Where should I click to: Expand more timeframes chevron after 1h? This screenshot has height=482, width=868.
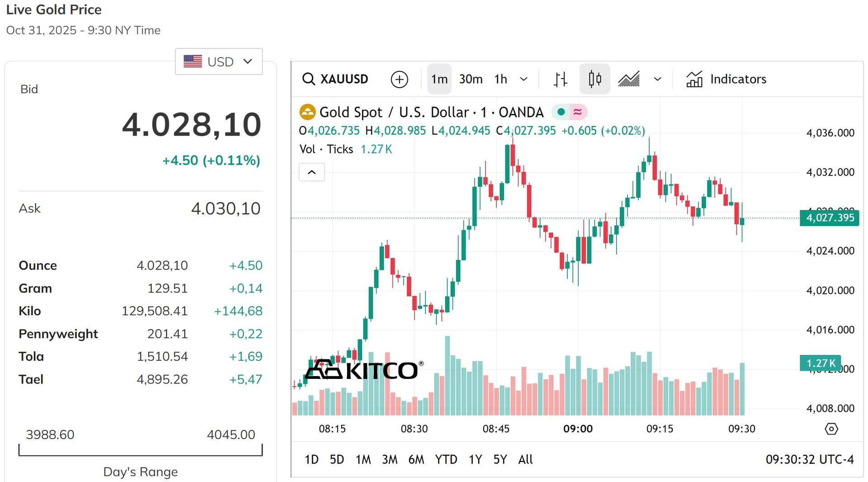524,79
